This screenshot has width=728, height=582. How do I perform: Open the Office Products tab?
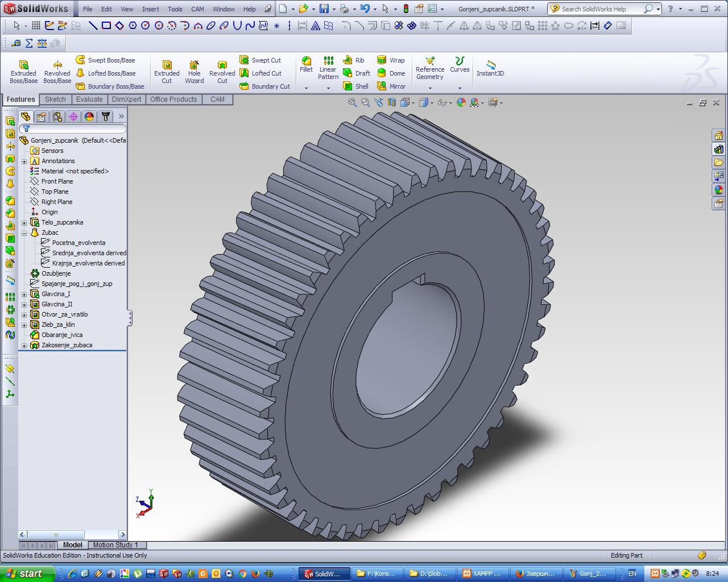click(x=173, y=99)
